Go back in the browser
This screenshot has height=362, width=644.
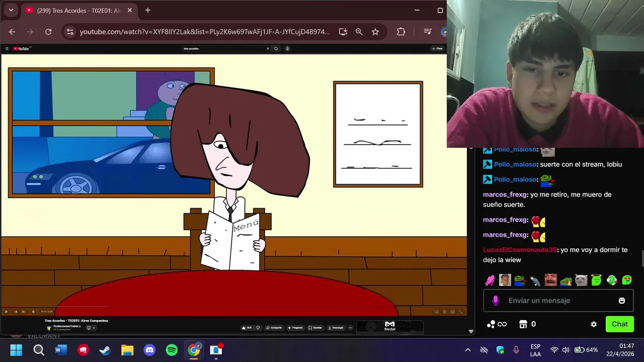[12, 32]
